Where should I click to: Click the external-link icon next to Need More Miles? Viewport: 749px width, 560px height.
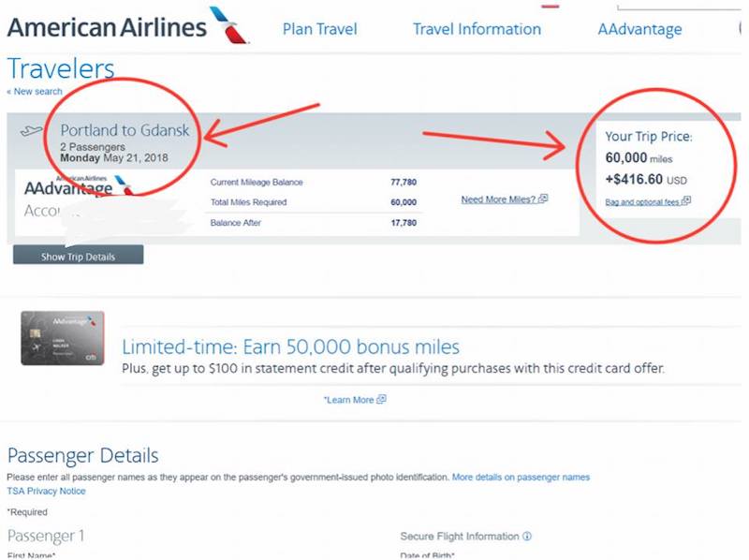(543, 199)
